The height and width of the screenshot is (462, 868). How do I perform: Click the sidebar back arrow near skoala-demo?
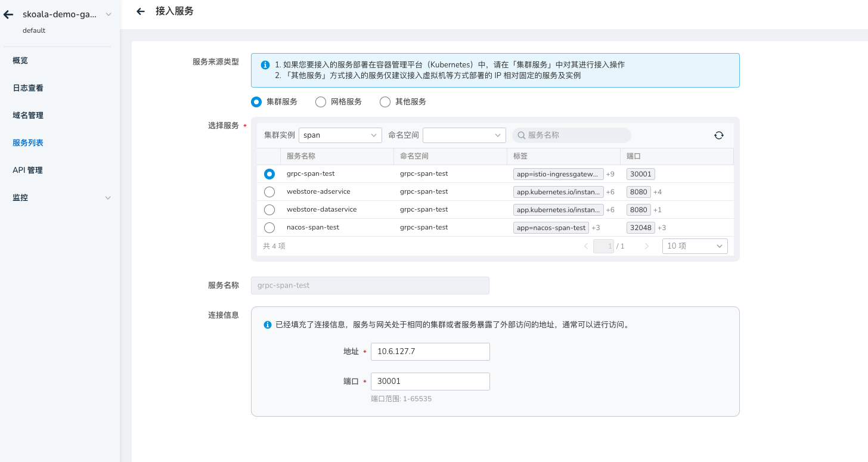point(9,15)
